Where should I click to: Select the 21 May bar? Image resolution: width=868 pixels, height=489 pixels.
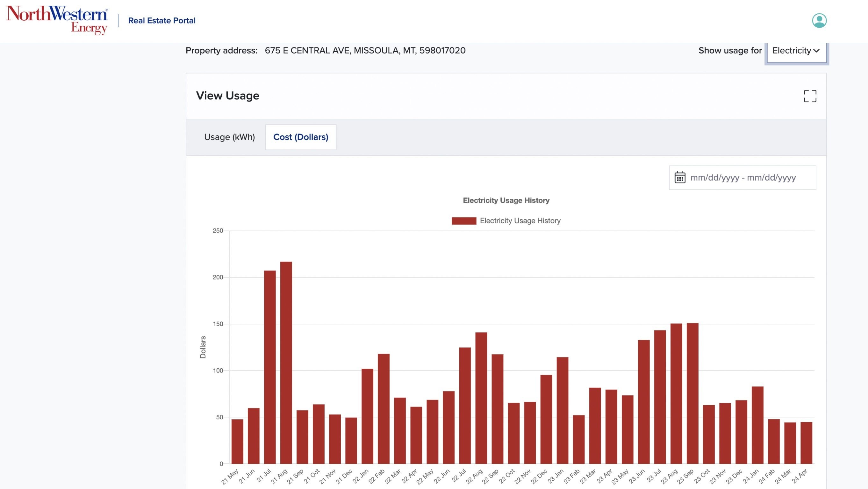pyautogui.click(x=237, y=442)
